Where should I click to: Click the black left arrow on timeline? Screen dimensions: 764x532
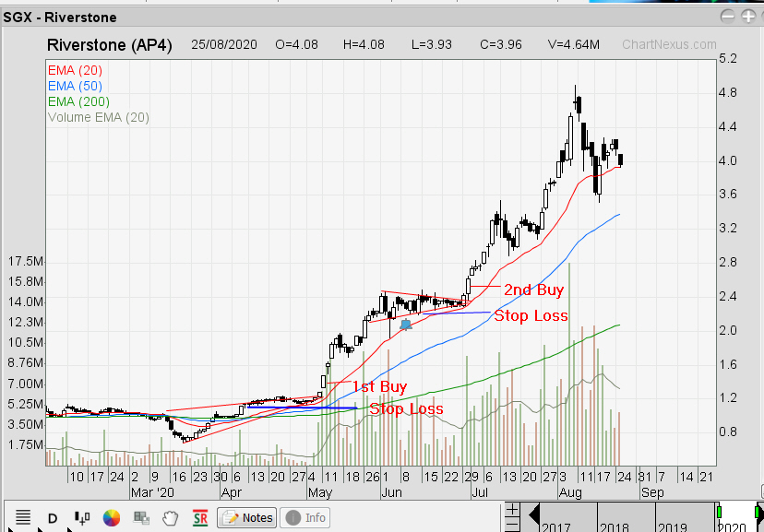click(534, 515)
